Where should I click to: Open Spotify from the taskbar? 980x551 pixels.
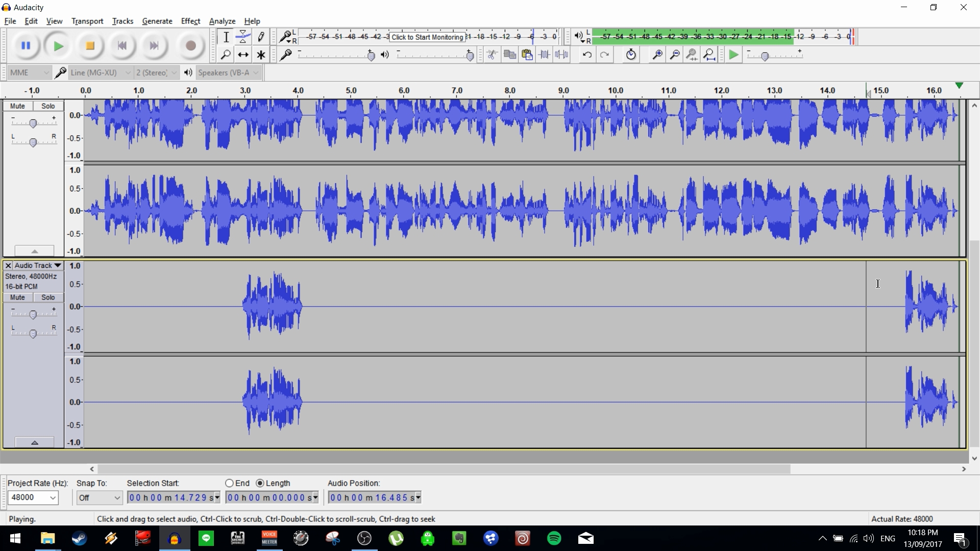(554, 538)
